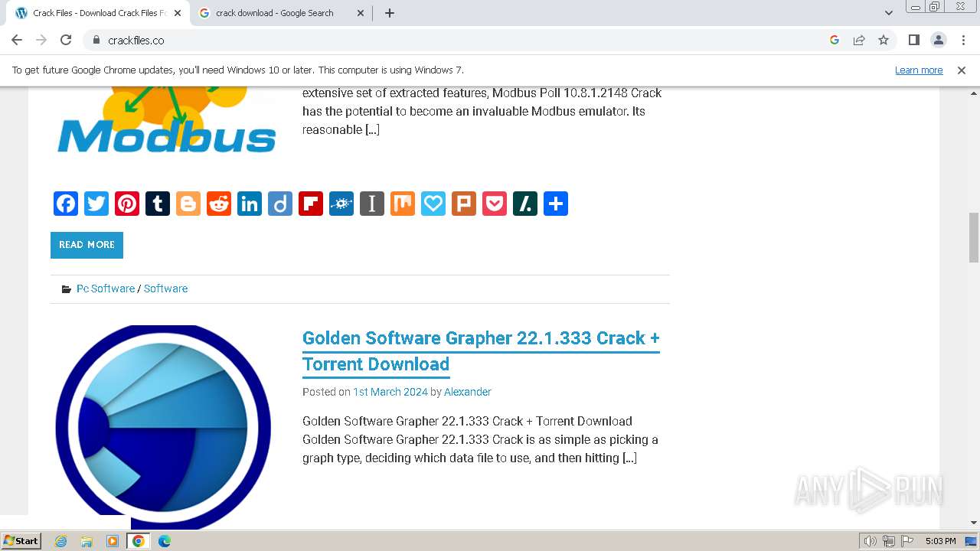Open Windows Explorer from taskbar
The width and height of the screenshot is (980, 551).
87,541
